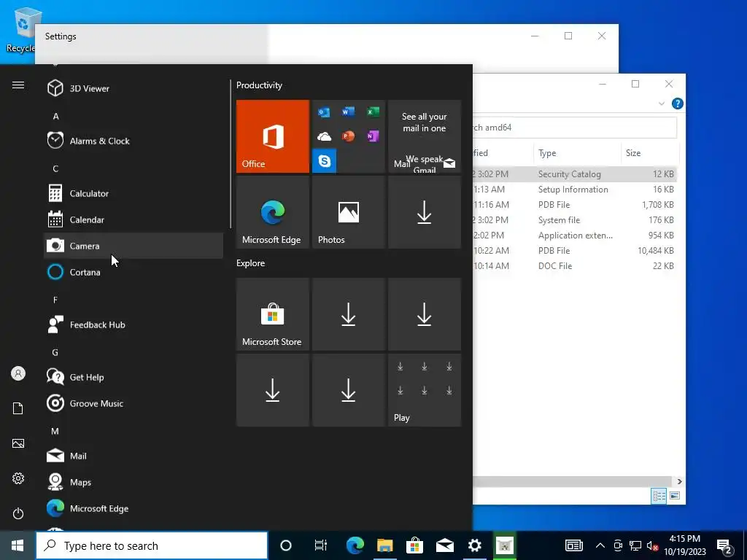Open the user account icon in Start
747x560 pixels.
click(18, 373)
